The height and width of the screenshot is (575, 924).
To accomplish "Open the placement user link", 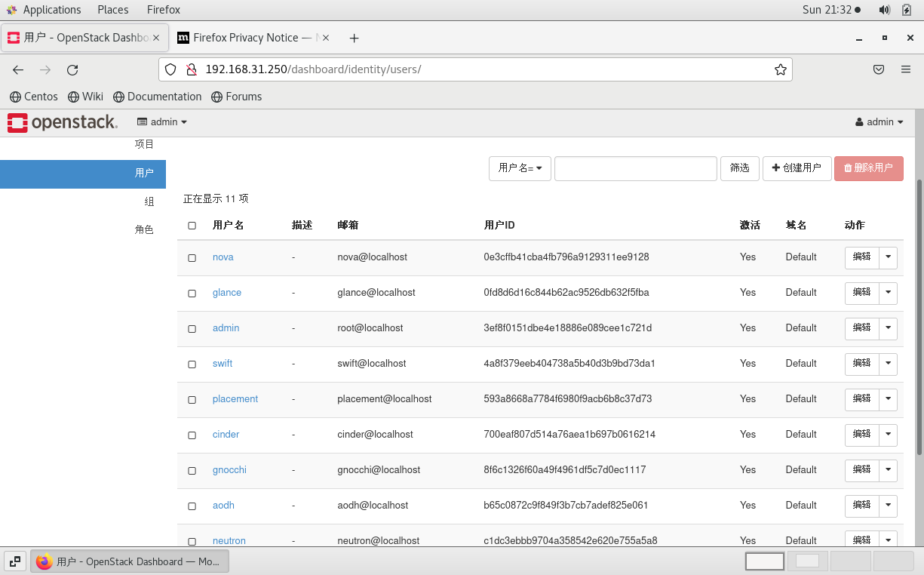I will pos(235,399).
